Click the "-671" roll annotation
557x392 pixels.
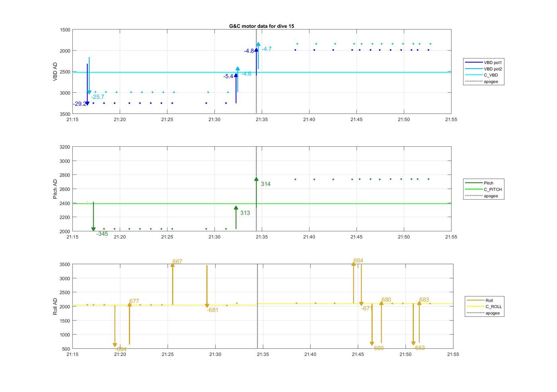(x=367, y=308)
